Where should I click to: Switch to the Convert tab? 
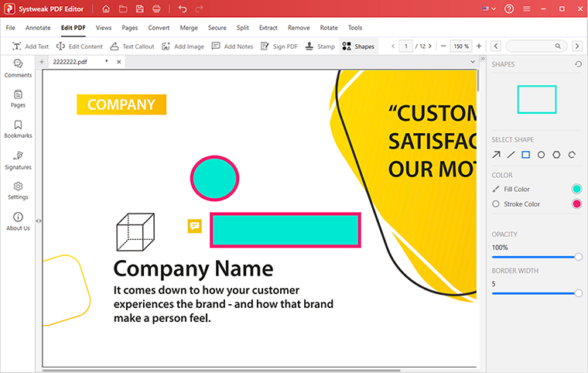[x=159, y=28]
